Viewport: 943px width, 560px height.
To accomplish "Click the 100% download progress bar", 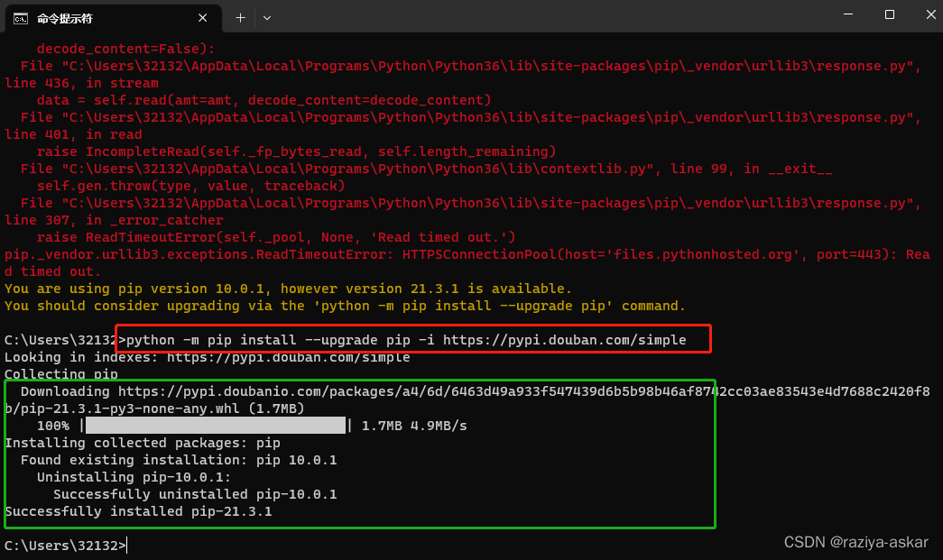I will click(x=216, y=426).
